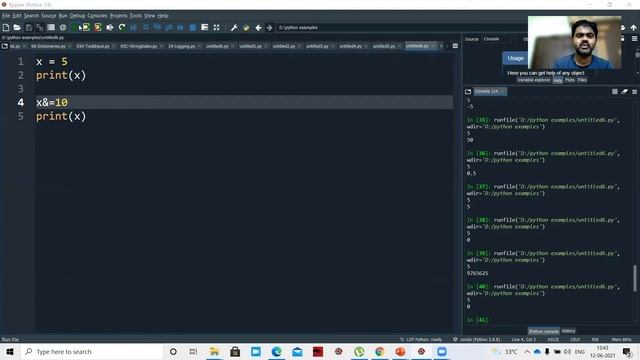
Task: Open Chrome from taskbar
Action: click(380, 351)
